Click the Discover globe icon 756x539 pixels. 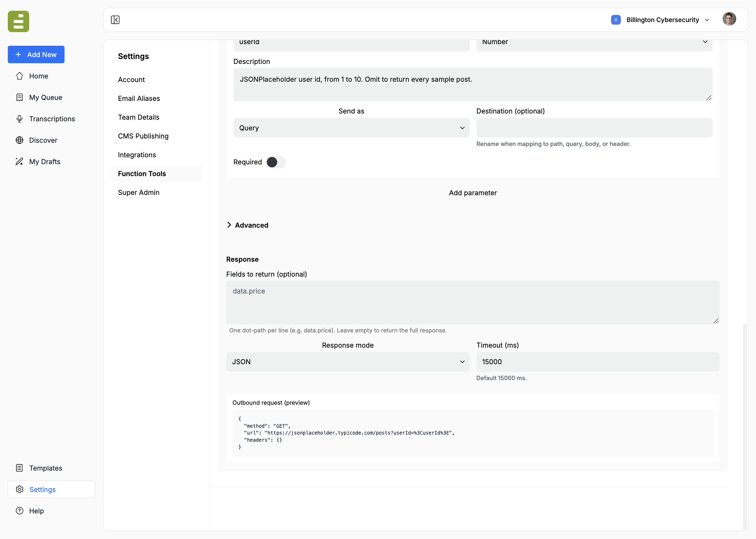pyautogui.click(x=19, y=140)
